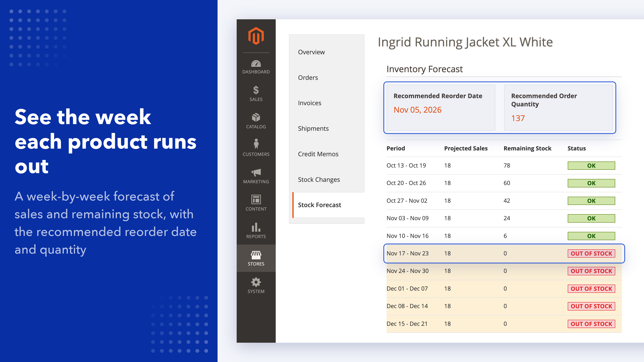644x362 pixels.
Task: Open the Marketing megaphone icon
Action: pyautogui.click(x=256, y=172)
